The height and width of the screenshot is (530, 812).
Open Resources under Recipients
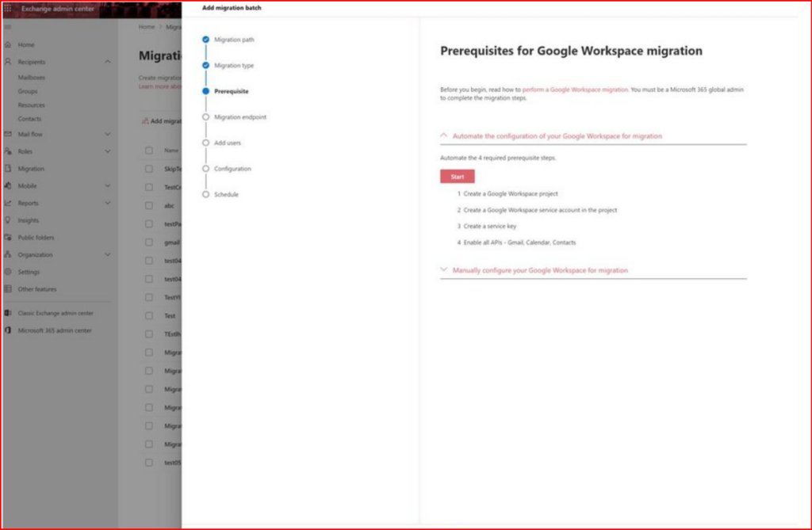31,105
